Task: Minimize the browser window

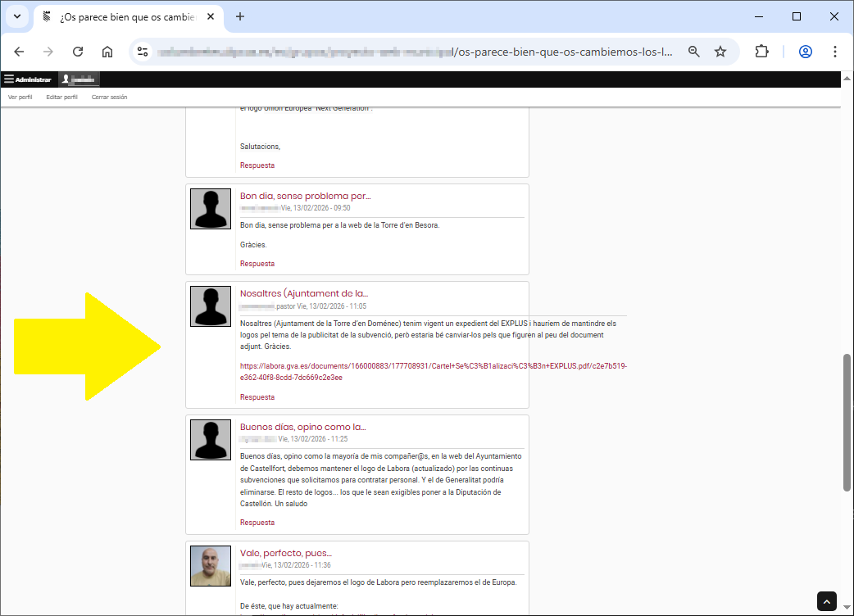Action: [x=759, y=16]
